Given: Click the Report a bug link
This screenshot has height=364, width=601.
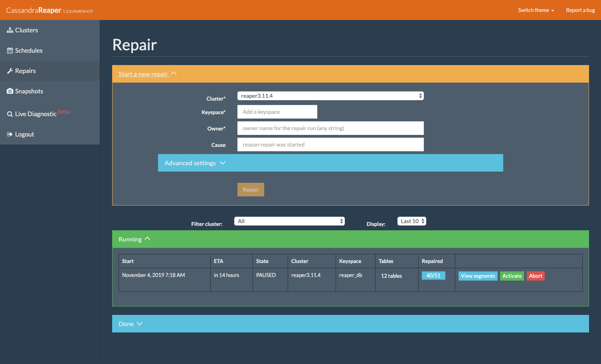Looking at the screenshot, I should [580, 10].
